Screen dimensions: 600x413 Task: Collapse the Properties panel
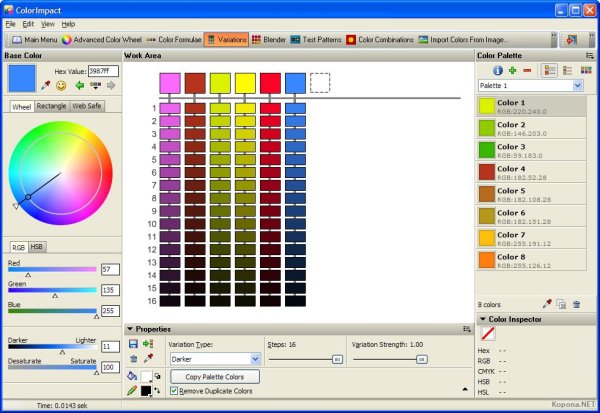(x=130, y=328)
